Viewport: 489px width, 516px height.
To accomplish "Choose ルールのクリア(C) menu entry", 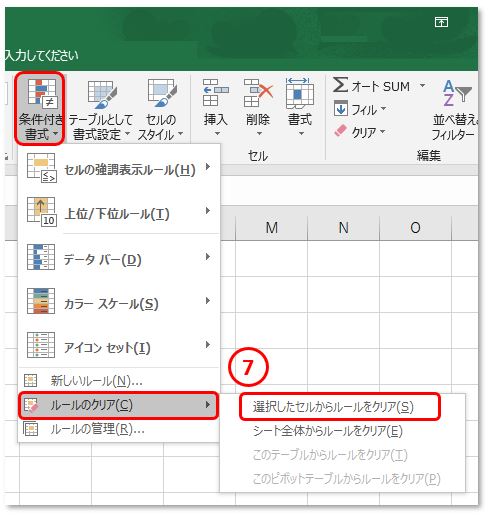I will tap(119, 405).
